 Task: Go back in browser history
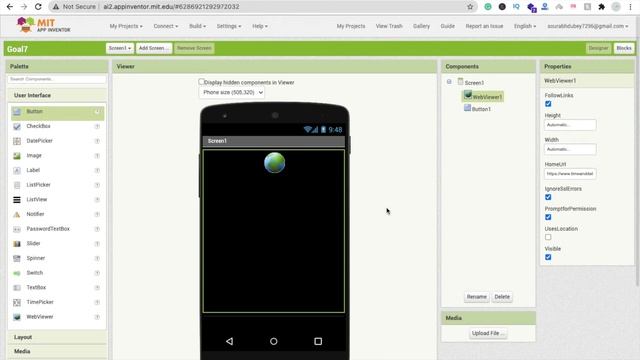pyautogui.click(x=10, y=7)
